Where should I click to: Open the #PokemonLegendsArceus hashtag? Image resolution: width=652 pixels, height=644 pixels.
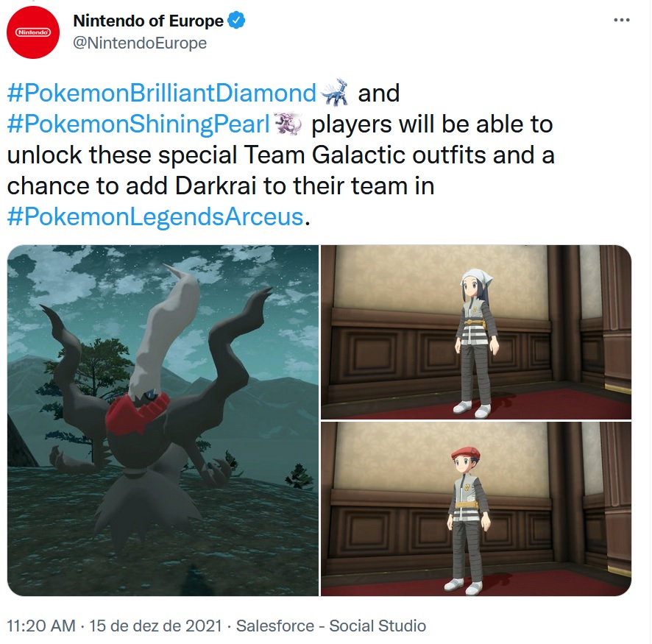tap(155, 216)
